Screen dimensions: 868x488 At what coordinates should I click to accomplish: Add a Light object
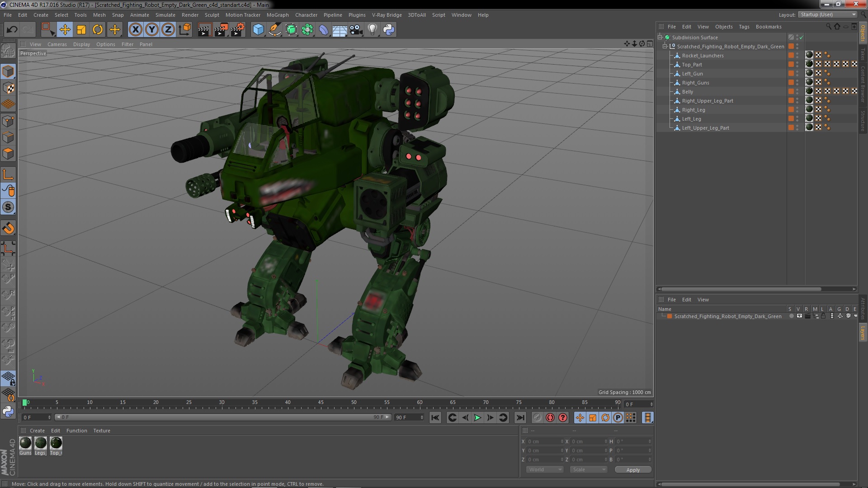pos(373,30)
